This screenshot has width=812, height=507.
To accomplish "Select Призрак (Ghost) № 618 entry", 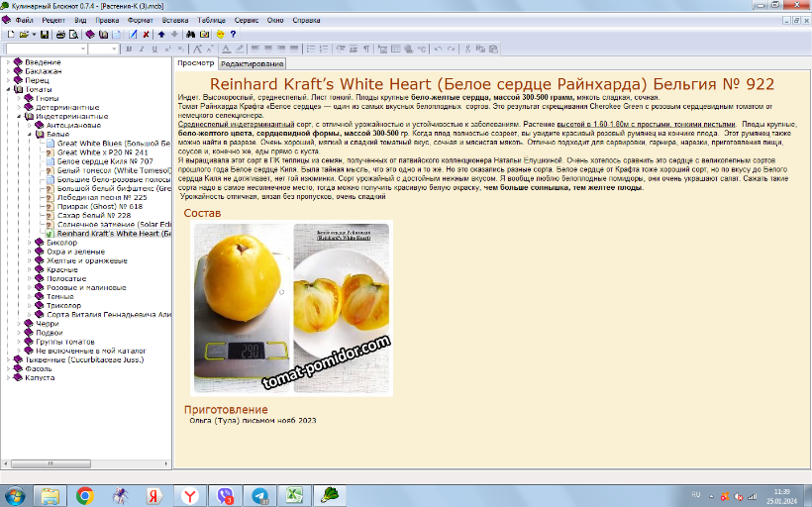I will (x=99, y=206).
